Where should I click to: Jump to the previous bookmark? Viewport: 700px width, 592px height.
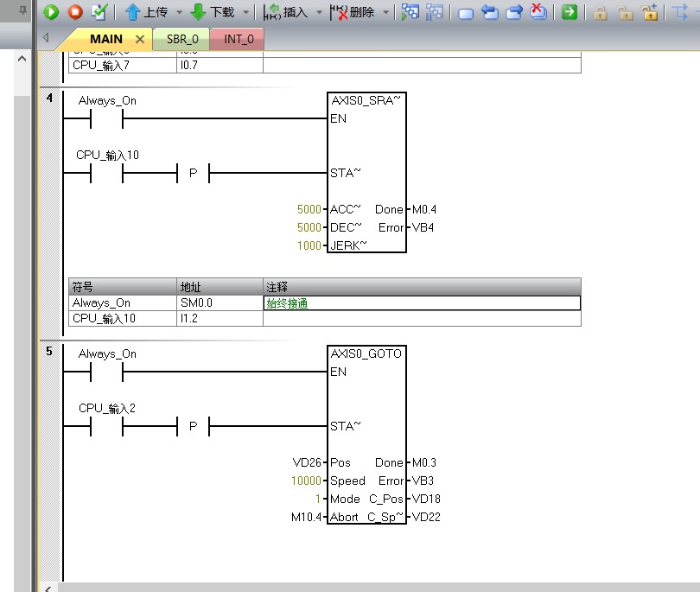click(490, 12)
